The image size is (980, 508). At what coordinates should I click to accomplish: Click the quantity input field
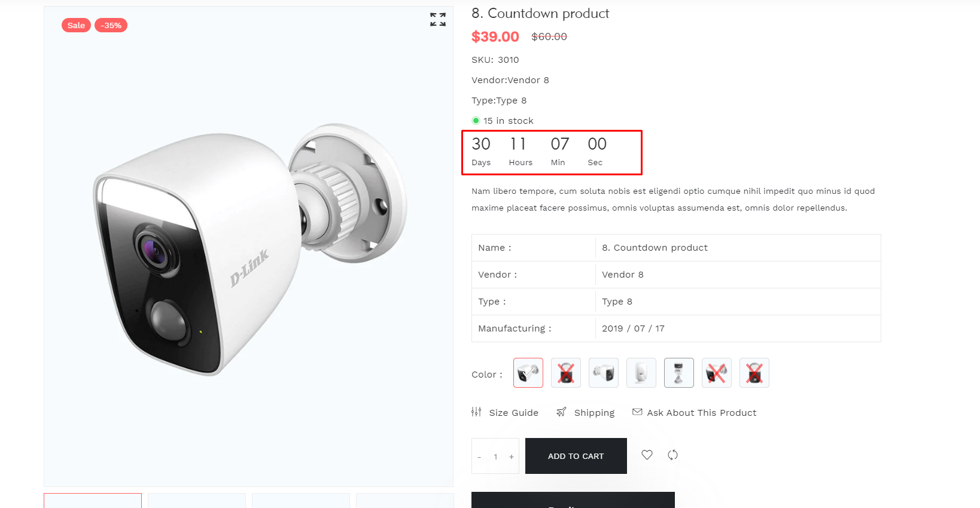click(495, 457)
